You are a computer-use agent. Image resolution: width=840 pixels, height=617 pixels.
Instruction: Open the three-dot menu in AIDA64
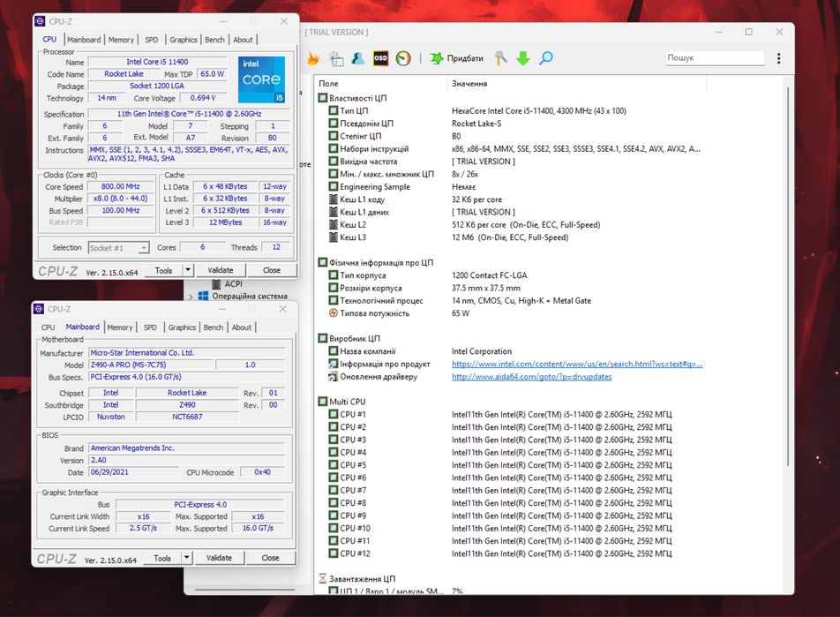(778, 58)
